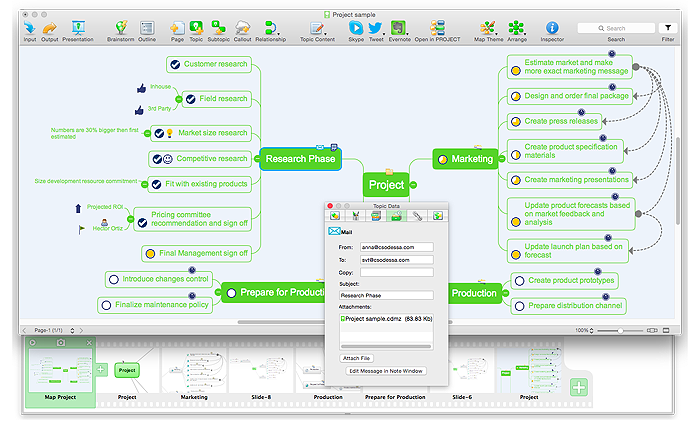This screenshot has width=700, height=443.
Task: Toggle Finalize maintenance policy status circle
Action: click(x=108, y=304)
